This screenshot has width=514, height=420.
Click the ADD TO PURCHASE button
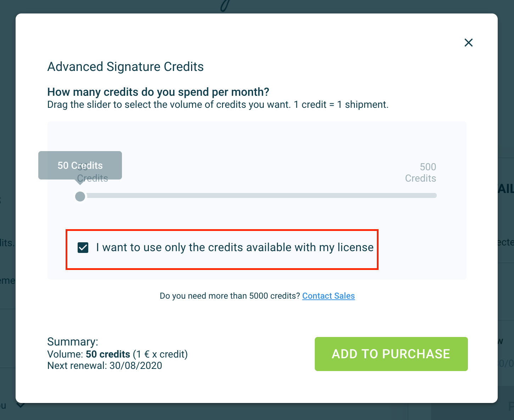(391, 354)
